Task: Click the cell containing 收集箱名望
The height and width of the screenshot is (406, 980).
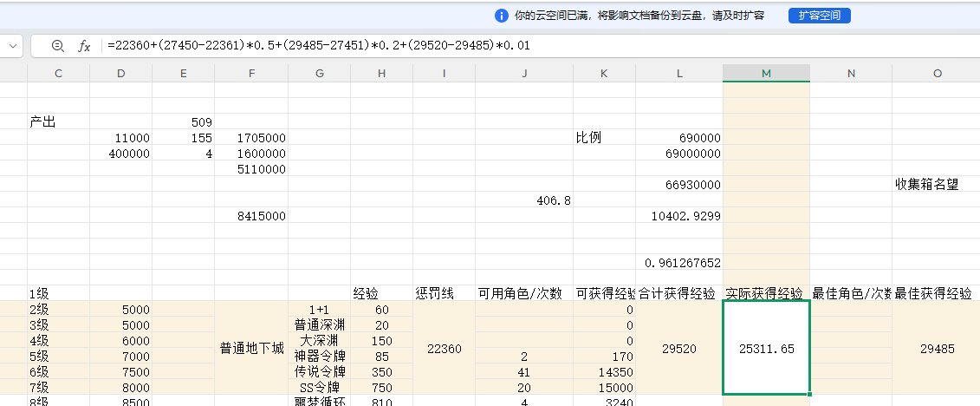Action: click(x=927, y=184)
